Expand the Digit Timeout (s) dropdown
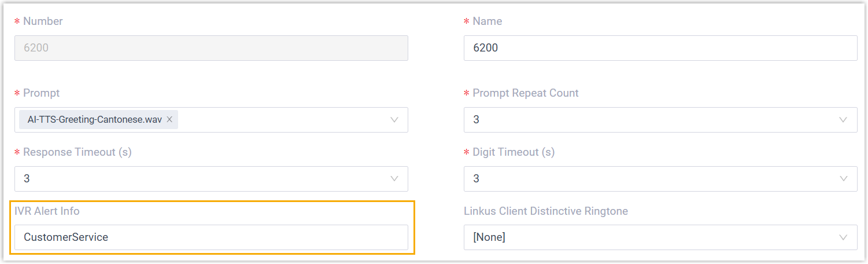Image resolution: width=868 pixels, height=264 pixels. (x=648, y=179)
